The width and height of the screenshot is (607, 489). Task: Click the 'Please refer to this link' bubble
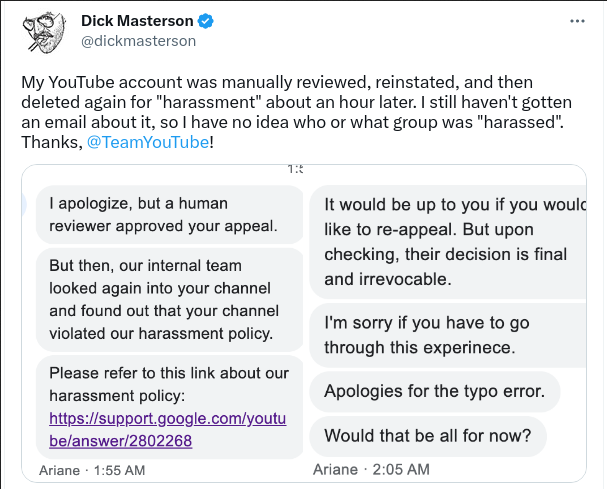(x=170, y=407)
